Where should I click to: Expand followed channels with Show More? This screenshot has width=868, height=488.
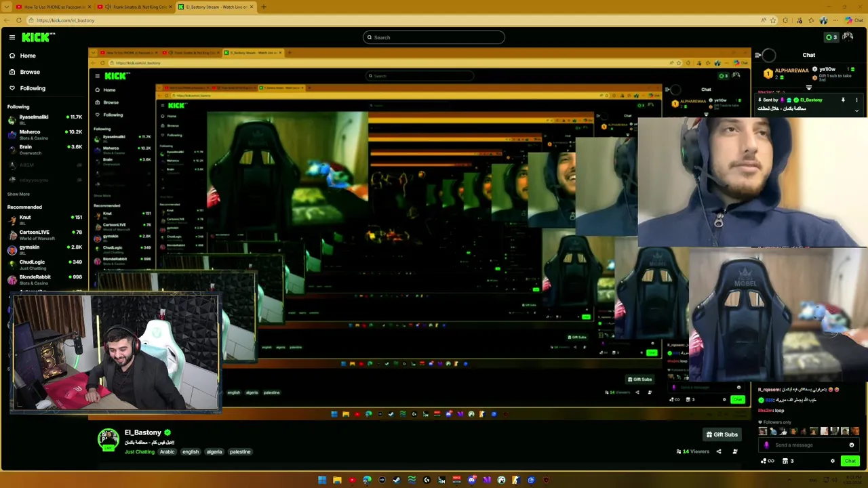click(x=18, y=194)
